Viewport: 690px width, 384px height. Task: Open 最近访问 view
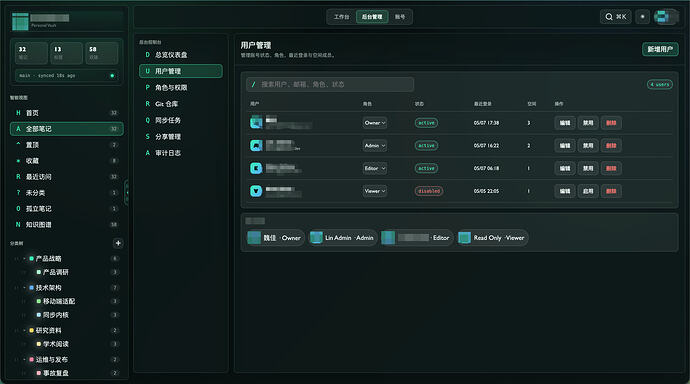[66, 177]
